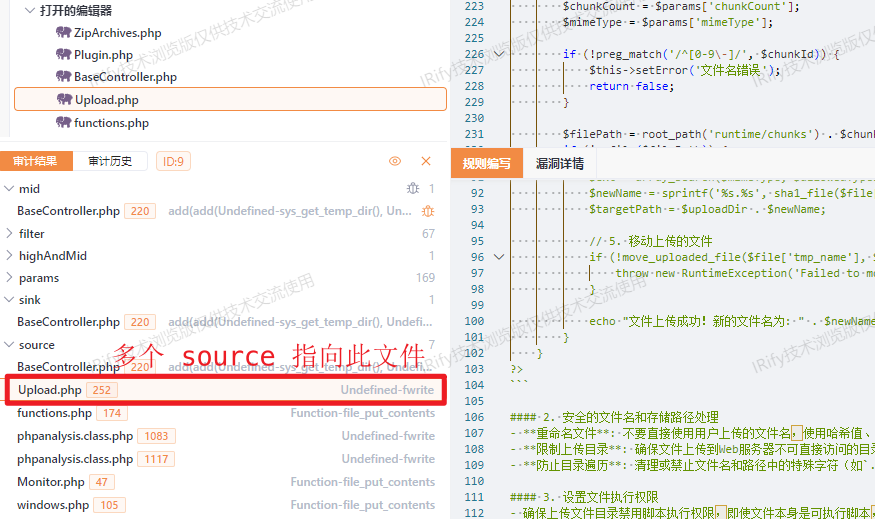Select the Upload.php 252 source result

pyautogui.click(x=225, y=390)
